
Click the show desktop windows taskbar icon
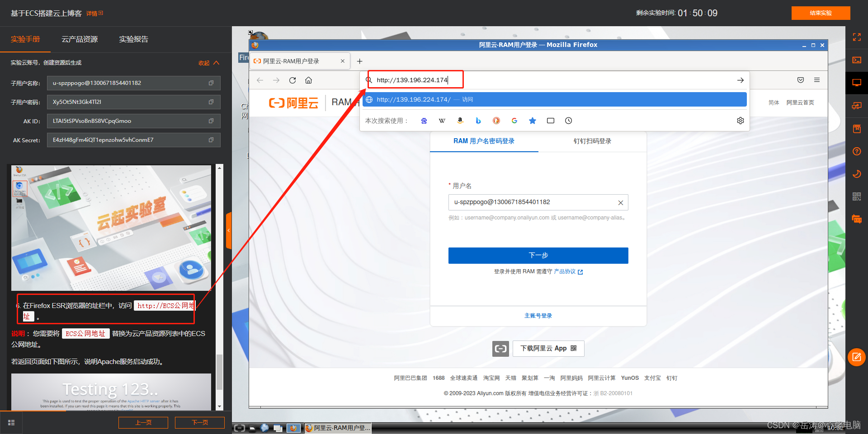[x=278, y=428]
